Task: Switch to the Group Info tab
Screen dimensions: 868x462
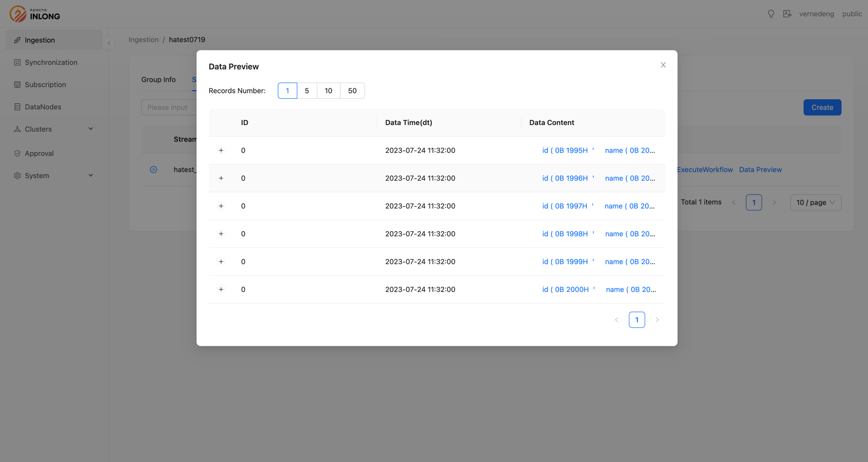Action: click(x=159, y=79)
